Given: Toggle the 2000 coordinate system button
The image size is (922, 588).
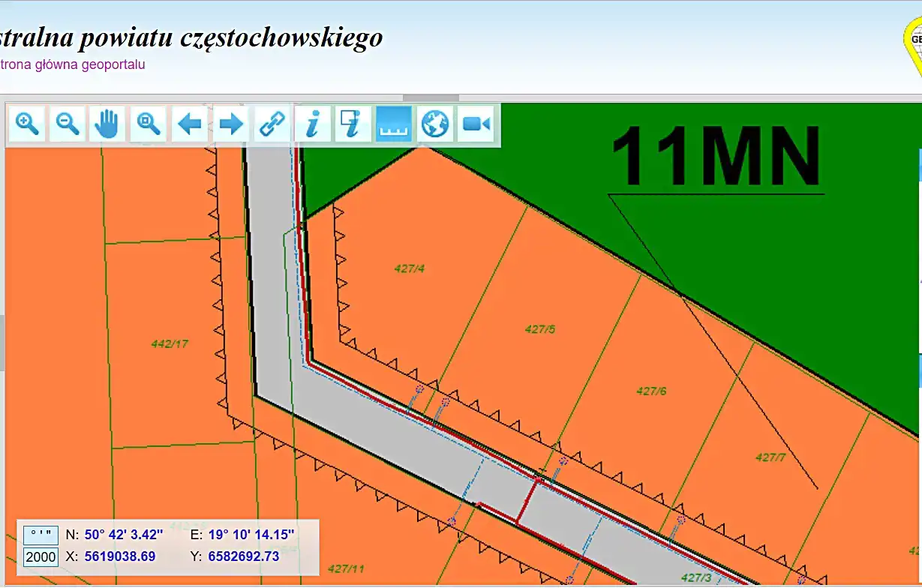Looking at the screenshot, I should click(x=41, y=557).
